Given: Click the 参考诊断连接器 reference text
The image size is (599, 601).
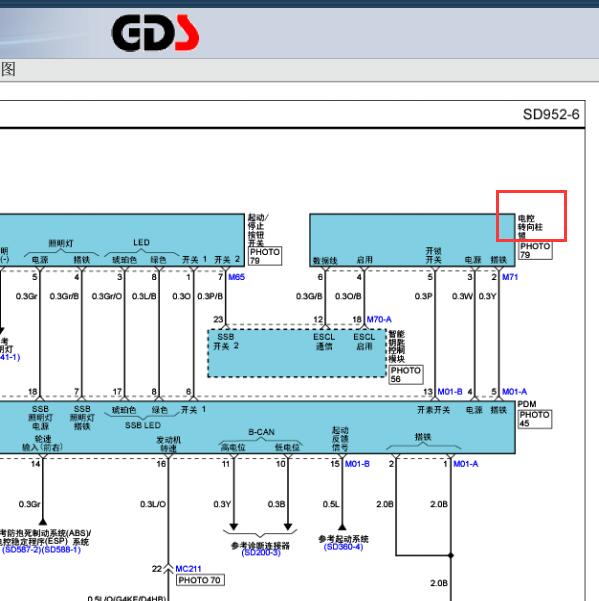Looking at the screenshot, I should tap(261, 545).
